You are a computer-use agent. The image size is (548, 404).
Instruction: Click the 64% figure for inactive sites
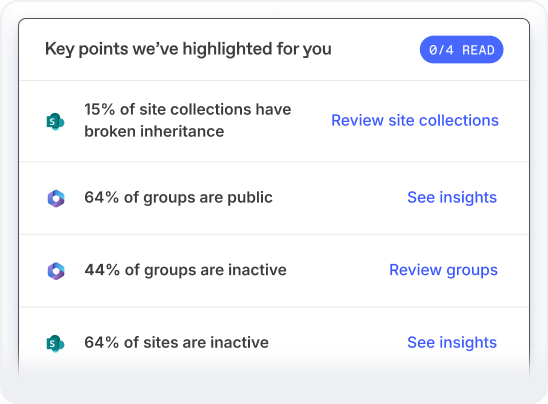click(102, 342)
